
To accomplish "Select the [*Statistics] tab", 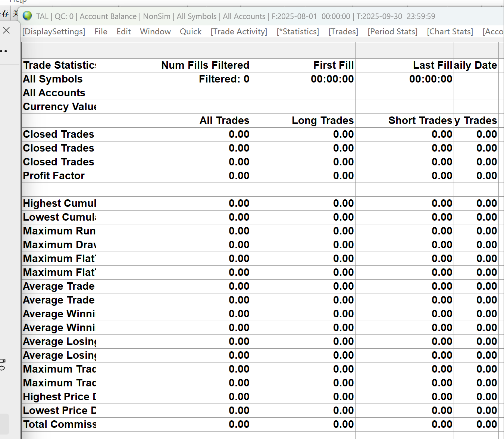I will point(298,32).
